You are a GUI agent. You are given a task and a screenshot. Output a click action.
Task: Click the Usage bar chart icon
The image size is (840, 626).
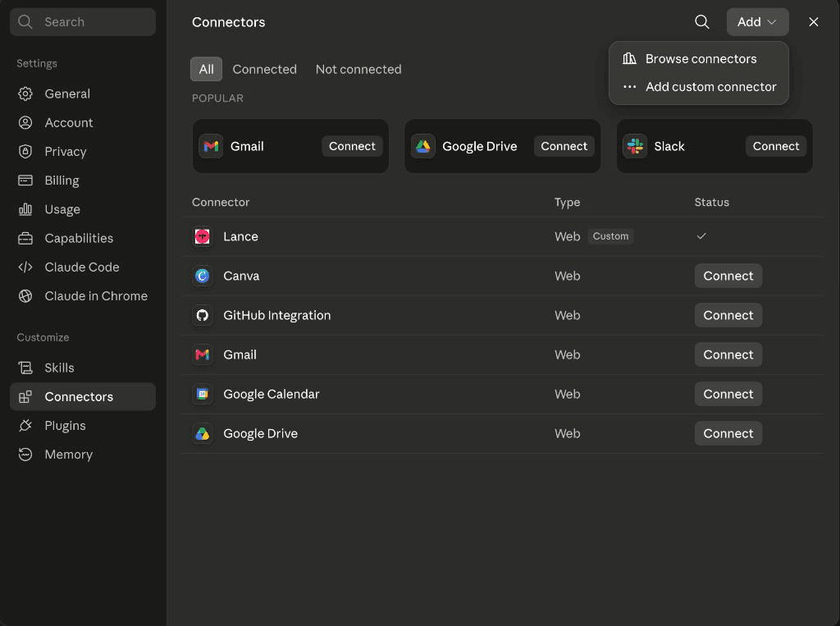[25, 209]
